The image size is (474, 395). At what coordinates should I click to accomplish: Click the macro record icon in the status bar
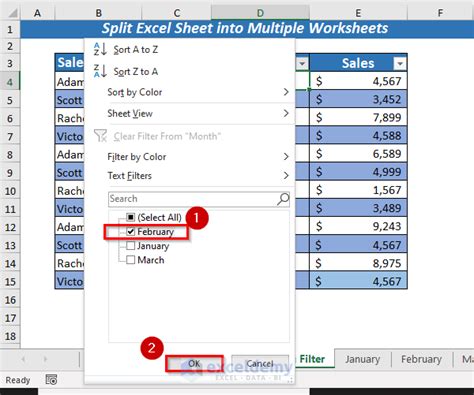click(x=51, y=380)
